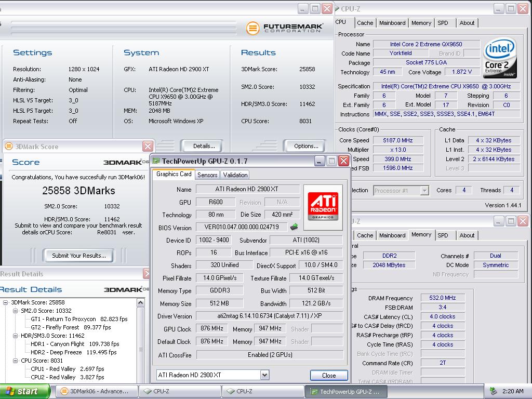Click the DRAM Frequency 532.0 MHz value
Screen dimensions: 532x399
click(x=443, y=298)
